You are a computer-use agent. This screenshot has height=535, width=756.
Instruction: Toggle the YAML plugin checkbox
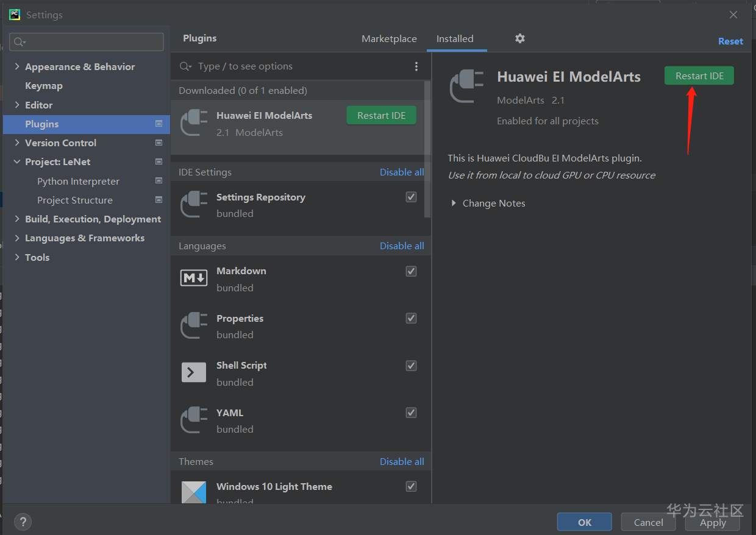click(412, 413)
